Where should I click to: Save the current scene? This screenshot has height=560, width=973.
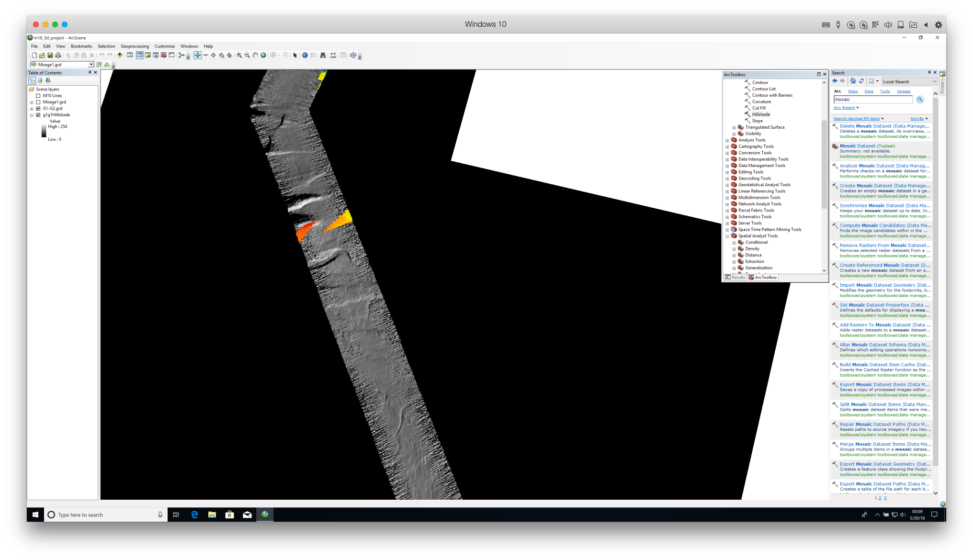coord(50,56)
